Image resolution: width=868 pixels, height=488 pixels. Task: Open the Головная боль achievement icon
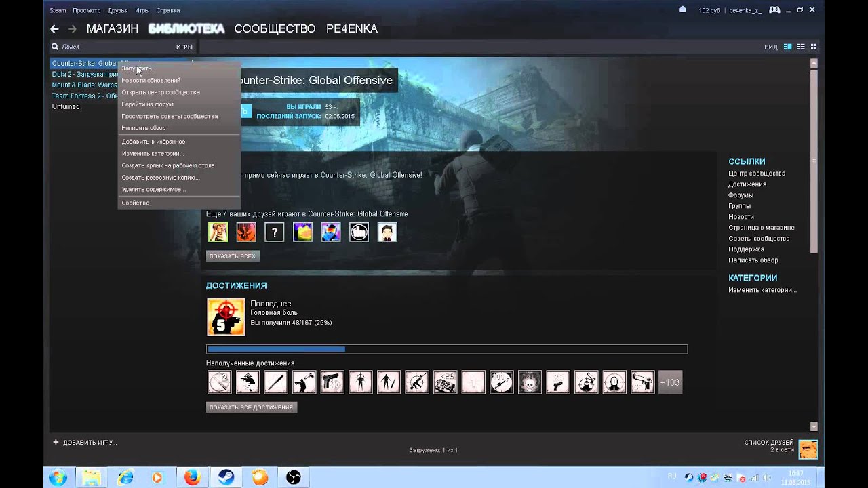pyautogui.click(x=226, y=317)
